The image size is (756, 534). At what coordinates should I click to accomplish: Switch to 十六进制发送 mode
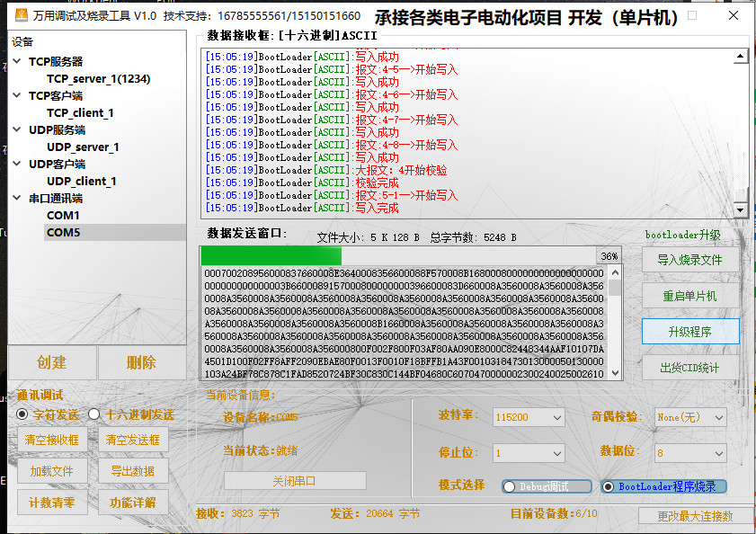pyautogui.click(x=93, y=414)
